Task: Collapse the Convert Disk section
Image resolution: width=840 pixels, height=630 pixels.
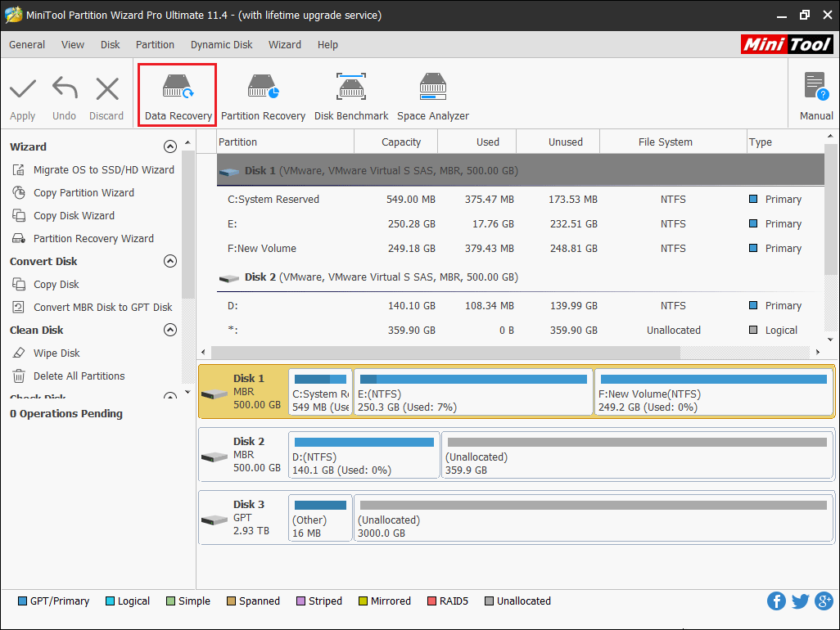Action: click(x=170, y=262)
